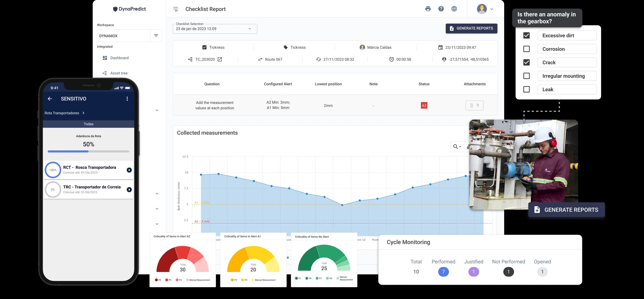Screen dimensions: 644x299
Task: Uncheck the Excessive dirt checkbox
Action: tap(526, 36)
